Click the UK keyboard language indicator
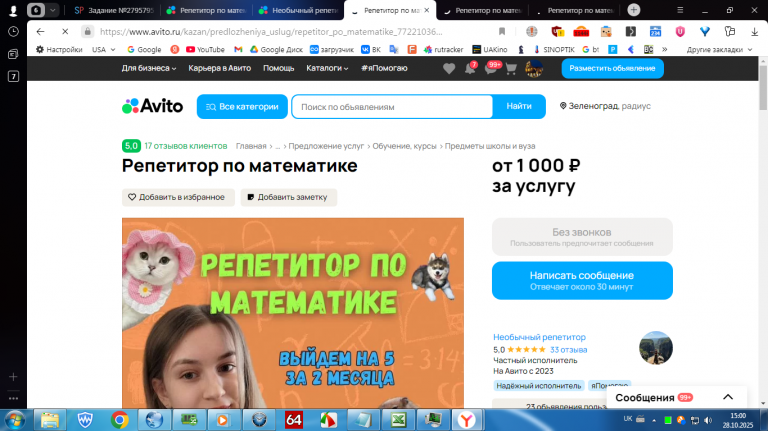The width and height of the screenshot is (768, 431). 627,419
